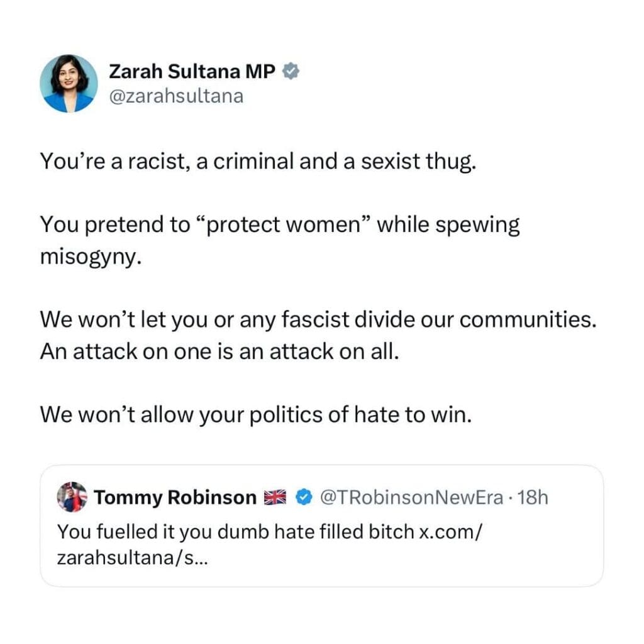Visit the @TRobinsonNewEra handle
The image size is (644, 644).
tap(412, 498)
